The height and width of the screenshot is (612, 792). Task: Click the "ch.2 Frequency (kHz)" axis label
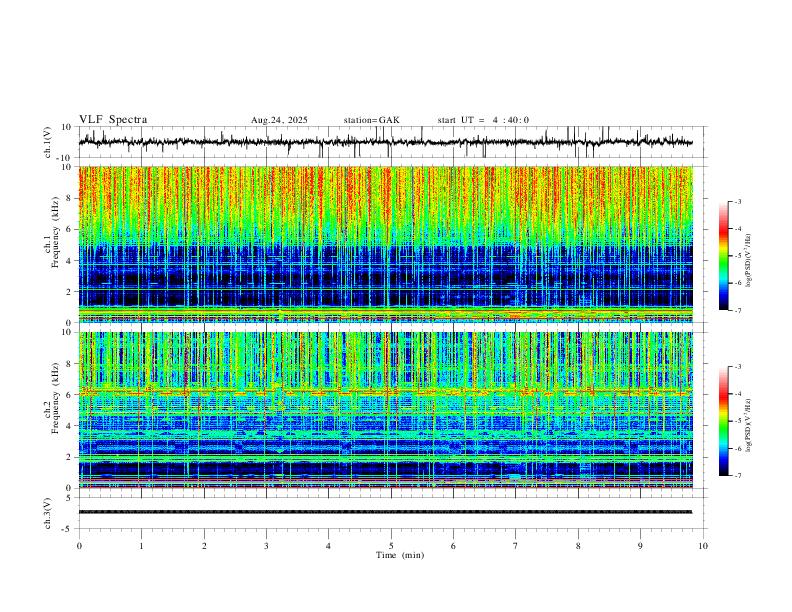click(51, 398)
